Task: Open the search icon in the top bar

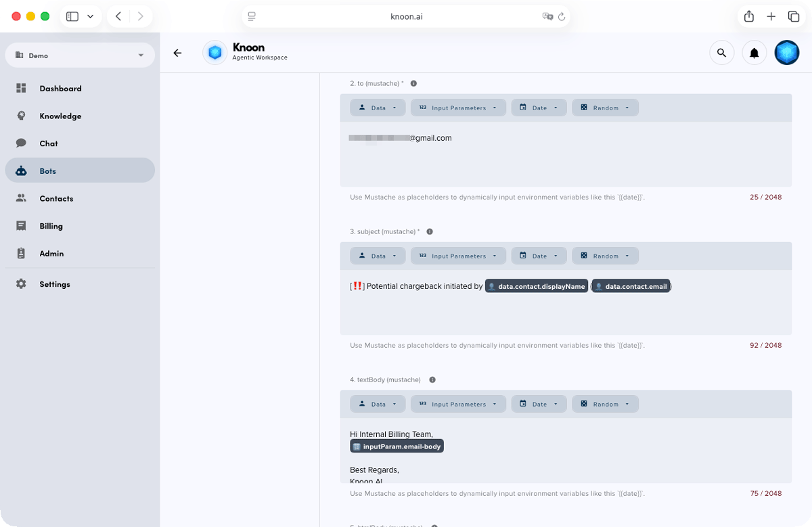Action: click(x=721, y=52)
